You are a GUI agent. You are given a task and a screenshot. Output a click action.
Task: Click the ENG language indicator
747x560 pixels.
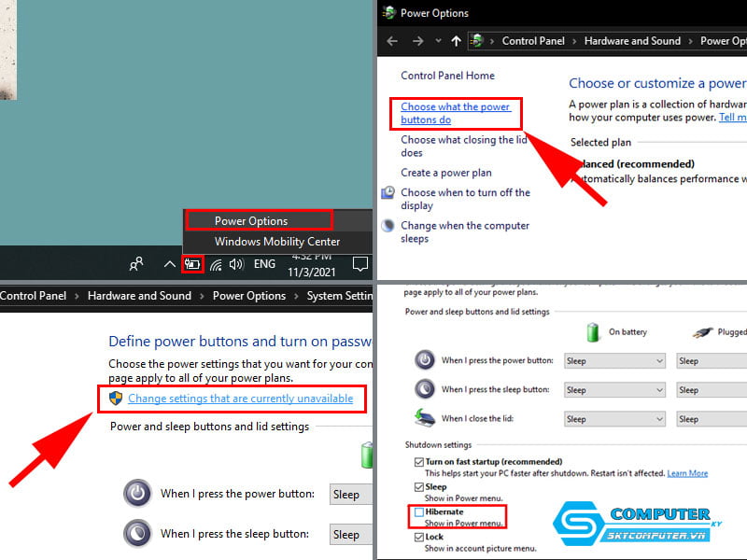(x=264, y=264)
